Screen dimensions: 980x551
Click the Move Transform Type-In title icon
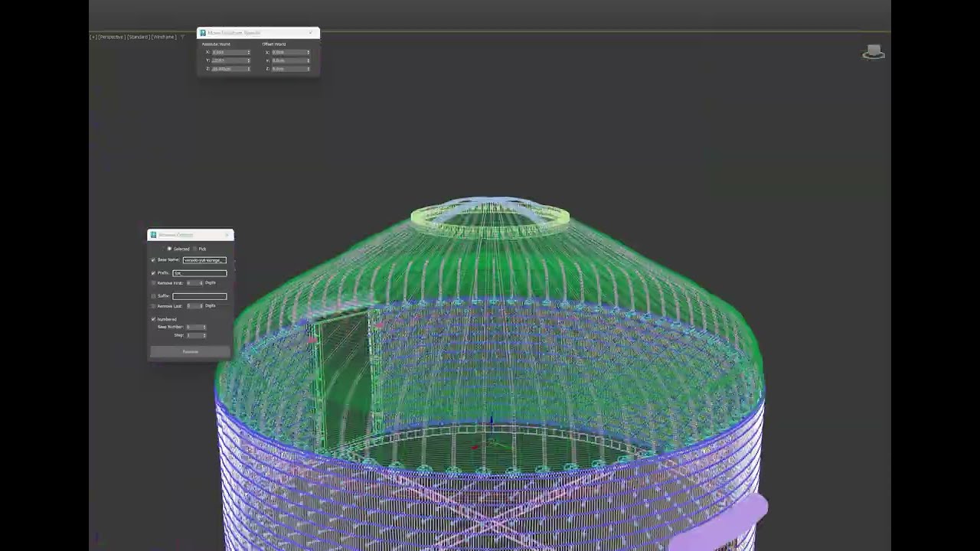203,33
